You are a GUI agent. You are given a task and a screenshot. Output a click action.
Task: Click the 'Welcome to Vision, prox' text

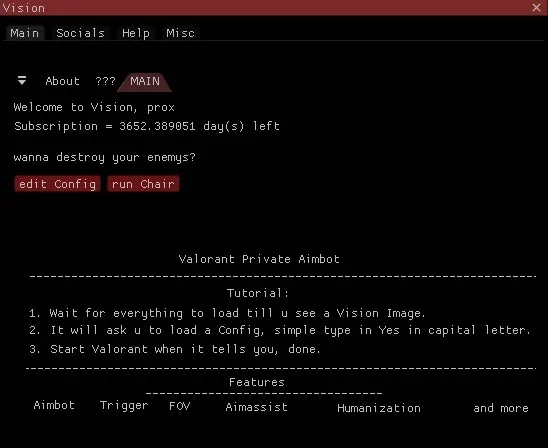pyautogui.click(x=94, y=107)
